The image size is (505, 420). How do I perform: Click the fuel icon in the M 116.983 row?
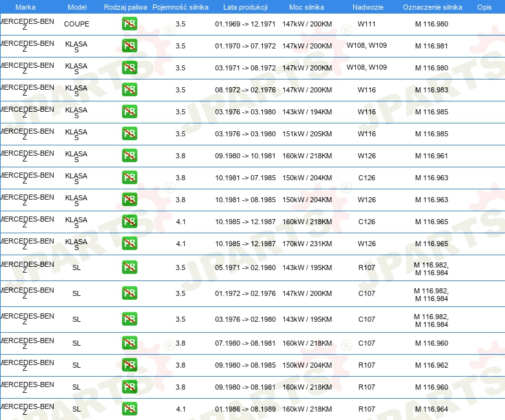[x=129, y=90]
